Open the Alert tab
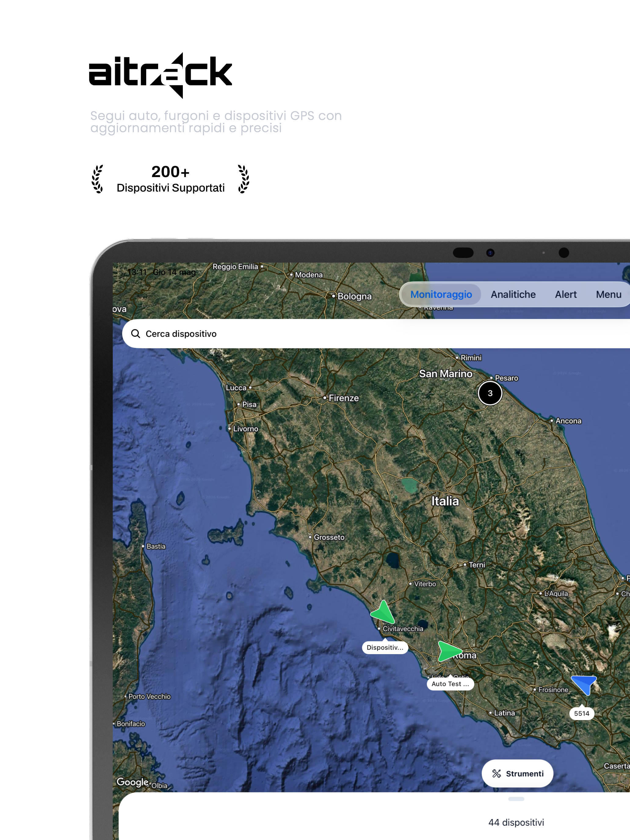630x840 pixels. 565,294
